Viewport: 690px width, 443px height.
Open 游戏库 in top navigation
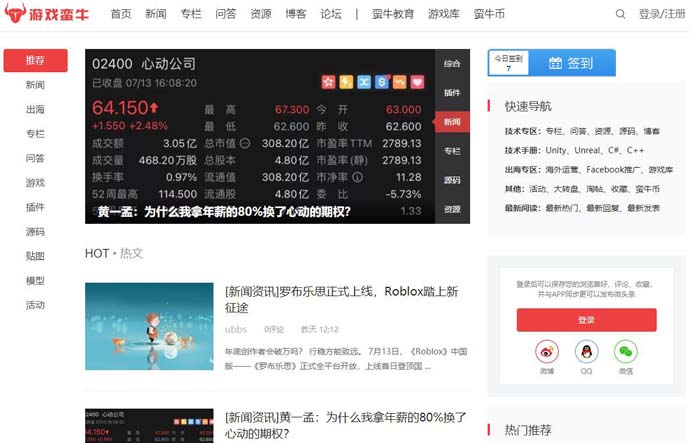tap(444, 14)
